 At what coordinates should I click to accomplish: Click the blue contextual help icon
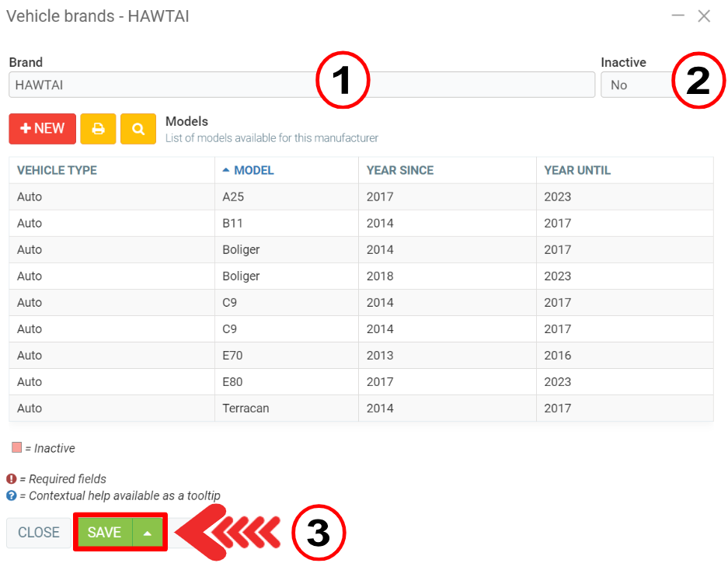coord(12,495)
